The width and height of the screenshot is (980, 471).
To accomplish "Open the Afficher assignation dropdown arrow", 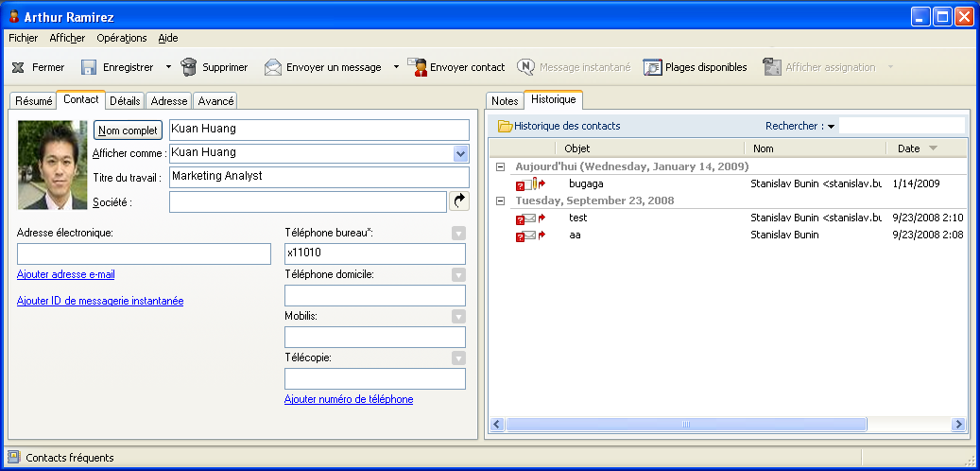I will coord(890,67).
